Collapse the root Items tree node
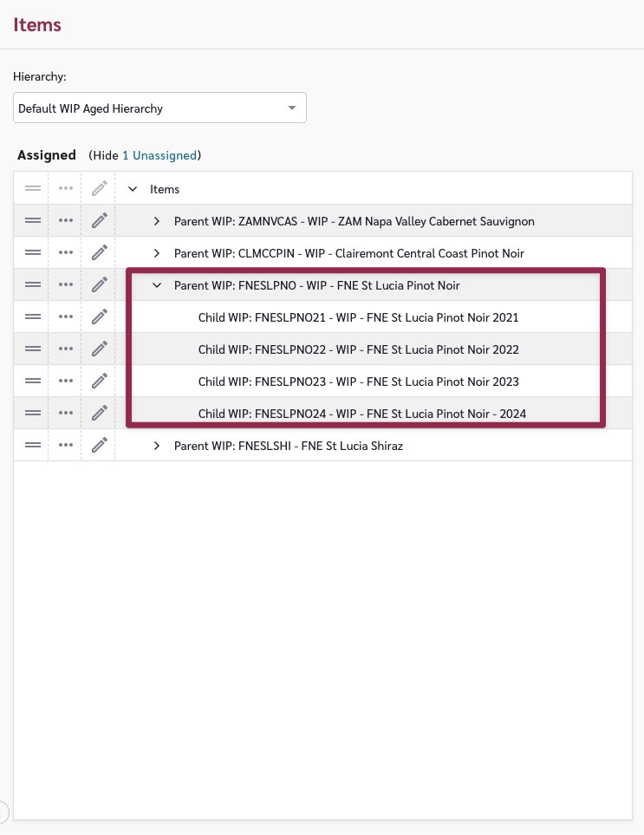 point(133,189)
